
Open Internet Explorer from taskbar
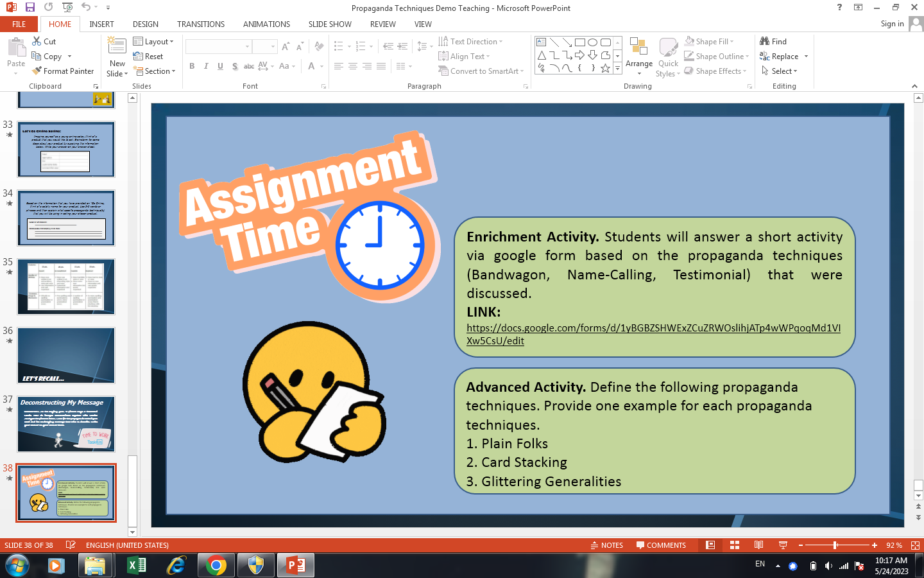click(176, 565)
